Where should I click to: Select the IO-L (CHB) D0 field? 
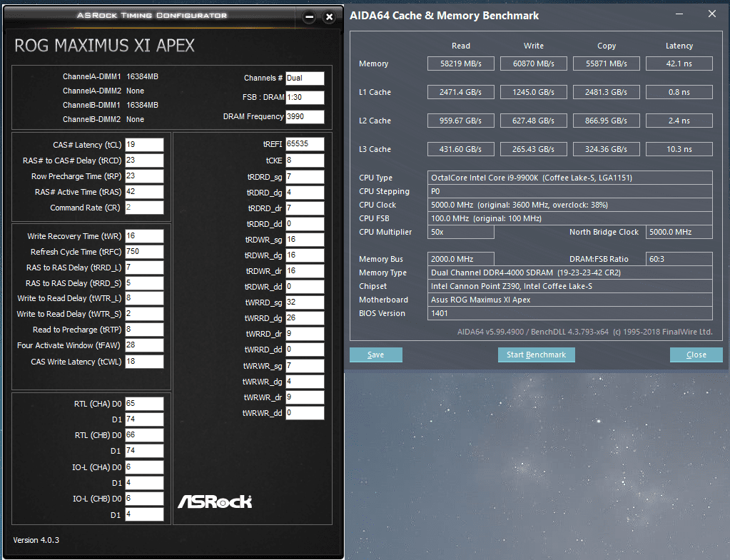point(144,499)
